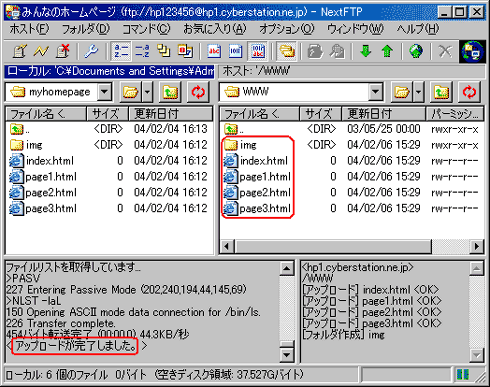This screenshot has height=387, width=490.
Task: Sort local list by ファイル名 column
Action: [x=46, y=114]
